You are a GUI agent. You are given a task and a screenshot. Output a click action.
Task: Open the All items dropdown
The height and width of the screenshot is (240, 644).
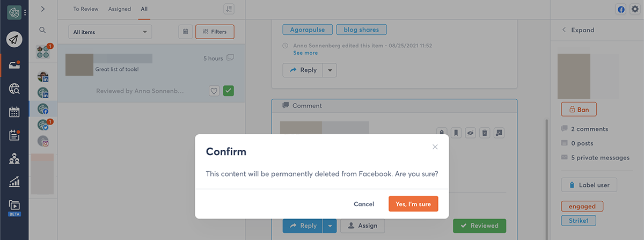pos(110,32)
